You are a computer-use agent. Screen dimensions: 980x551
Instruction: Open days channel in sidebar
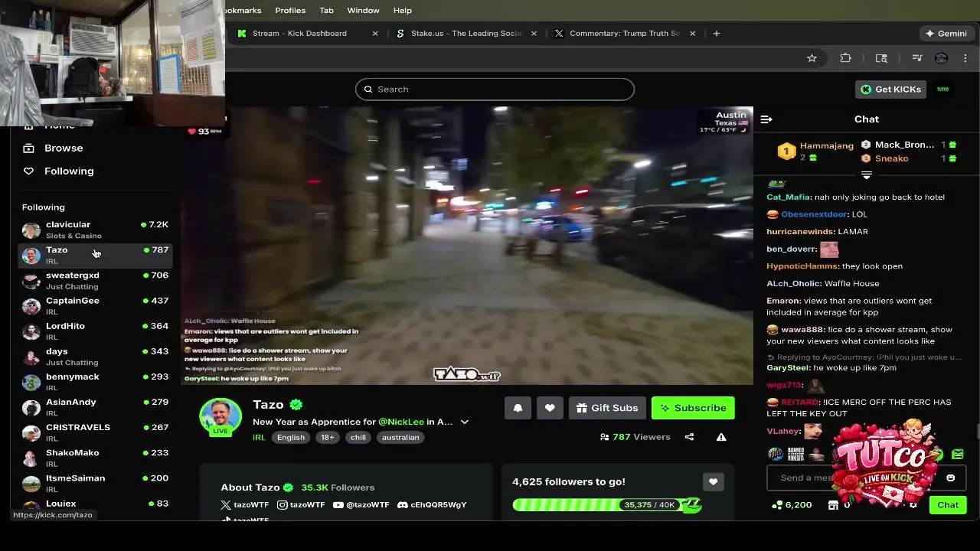(95, 356)
